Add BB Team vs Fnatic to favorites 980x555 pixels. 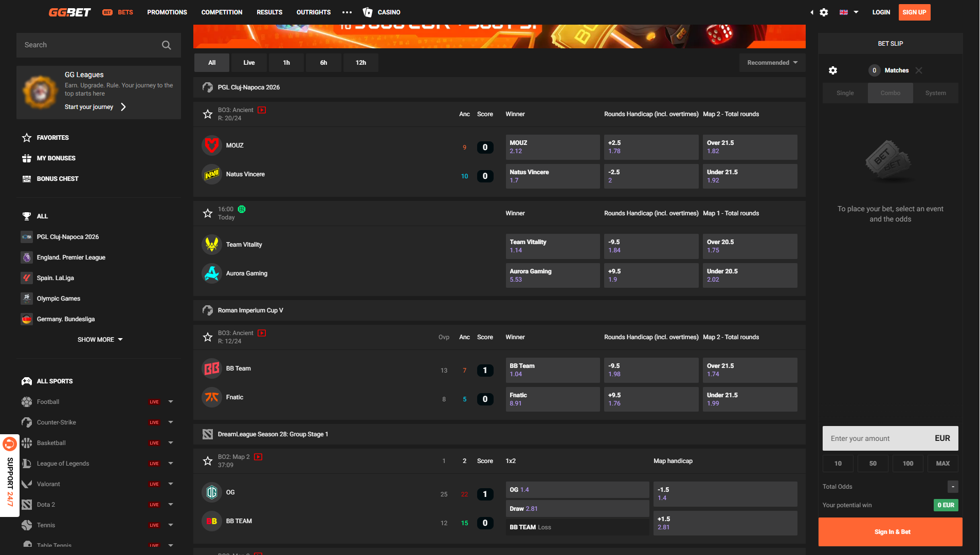click(x=208, y=337)
